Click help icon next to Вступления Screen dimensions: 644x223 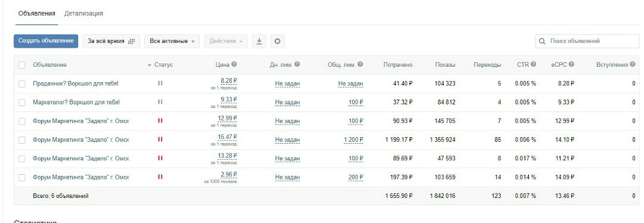click(x=633, y=64)
